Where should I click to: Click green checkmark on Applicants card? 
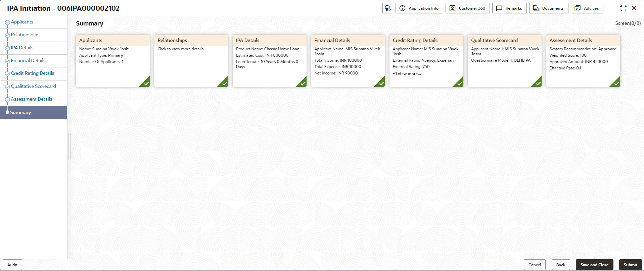click(x=146, y=83)
